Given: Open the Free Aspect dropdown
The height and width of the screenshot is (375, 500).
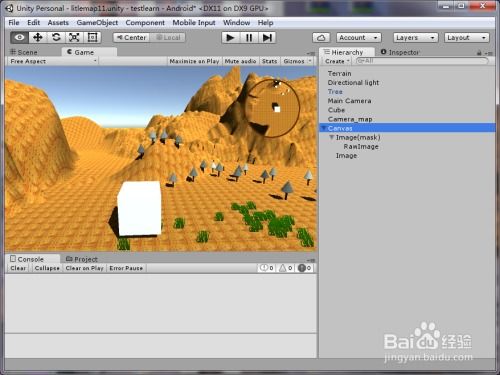Looking at the screenshot, I should [x=53, y=61].
